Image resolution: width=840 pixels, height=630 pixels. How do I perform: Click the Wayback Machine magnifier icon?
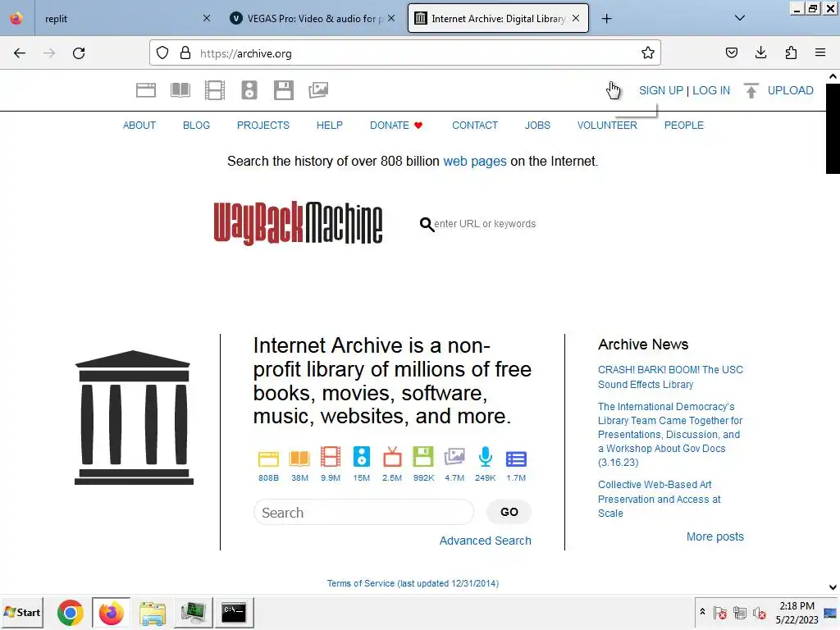pyautogui.click(x=427, y=225)
